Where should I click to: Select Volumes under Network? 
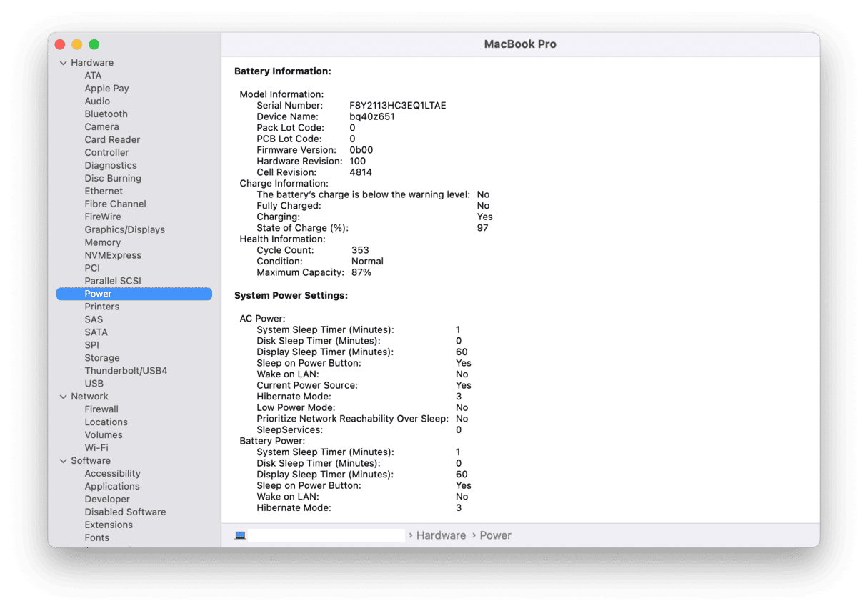[x=104, y=436]
